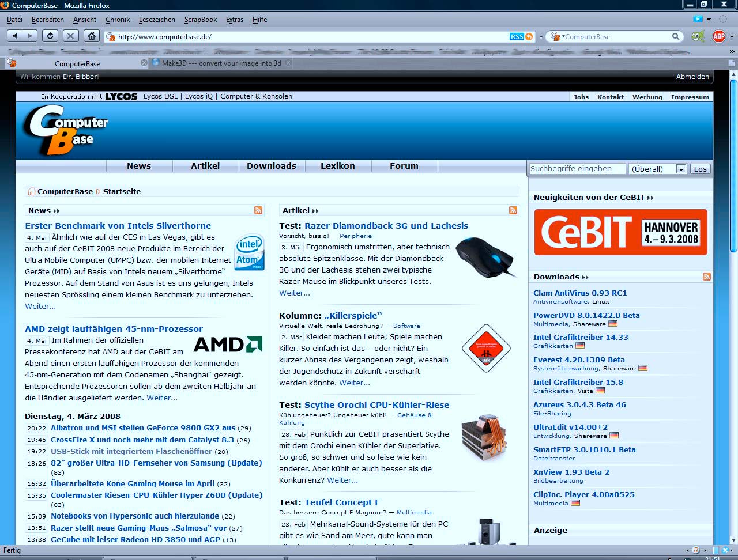Open the Kontakt link
The height and width of the screenshot is (560, 738).
pyautogui.click(x=611, y=97)
